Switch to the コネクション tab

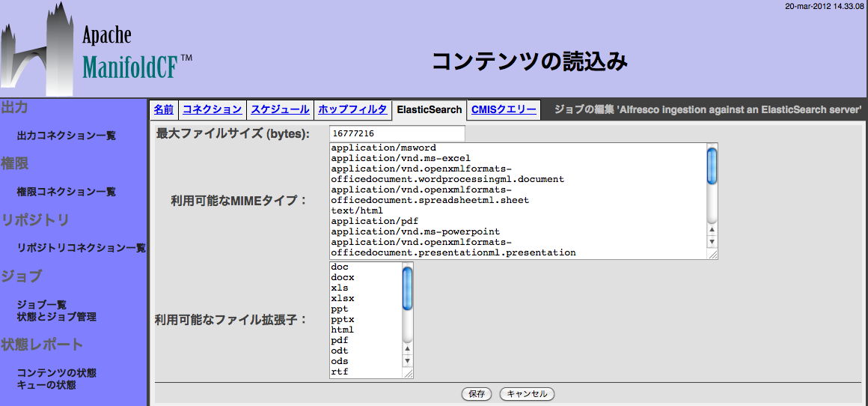[213, 109]
